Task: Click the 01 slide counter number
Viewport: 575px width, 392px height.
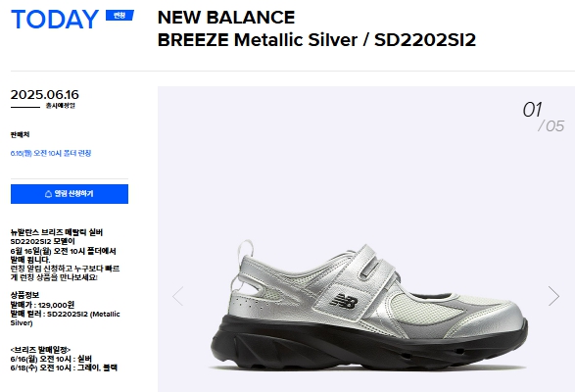Action: click(532, 110)
